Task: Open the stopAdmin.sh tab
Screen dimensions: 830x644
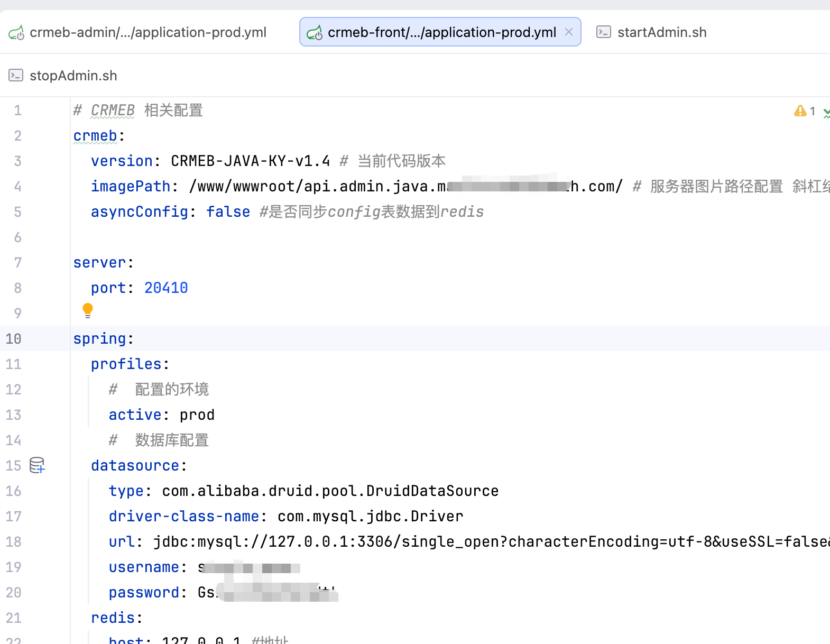Action: pyautogui.click(x=63, y=76)
